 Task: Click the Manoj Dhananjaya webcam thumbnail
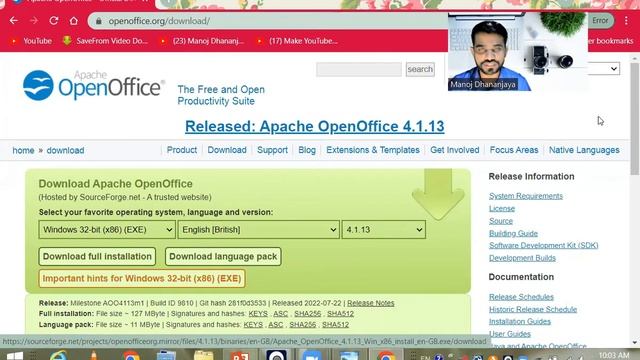point(518,51)
